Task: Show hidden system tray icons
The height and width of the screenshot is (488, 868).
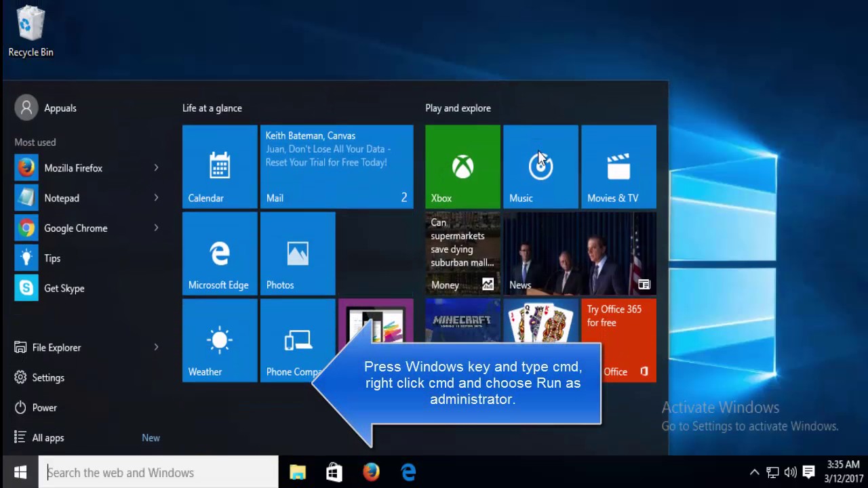Action: tap(754, 472)
